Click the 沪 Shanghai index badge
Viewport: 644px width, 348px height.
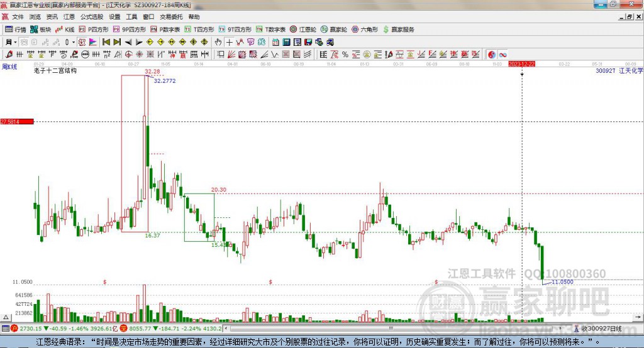pos(14,329)
